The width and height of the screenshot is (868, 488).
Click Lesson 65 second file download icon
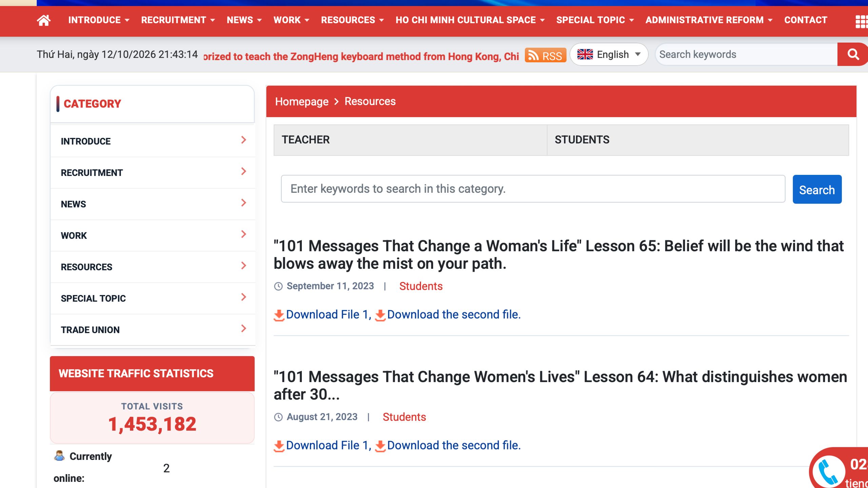(380, 315)
